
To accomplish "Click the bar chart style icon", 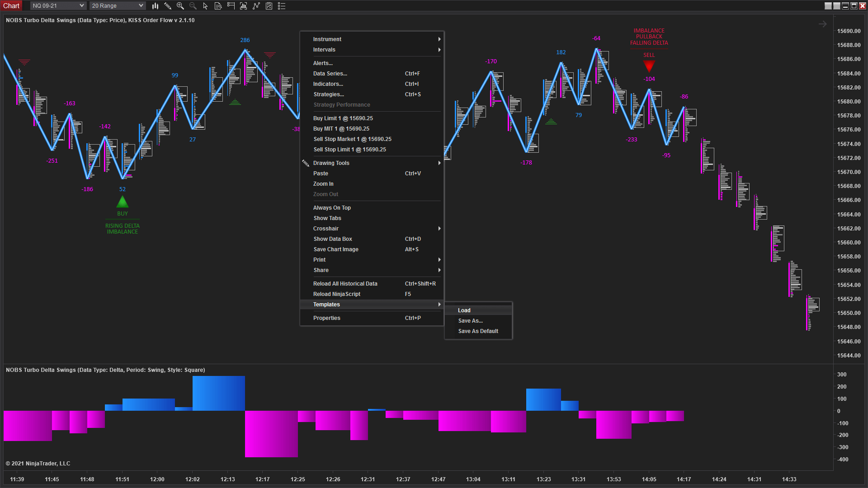I will [155, 6].
